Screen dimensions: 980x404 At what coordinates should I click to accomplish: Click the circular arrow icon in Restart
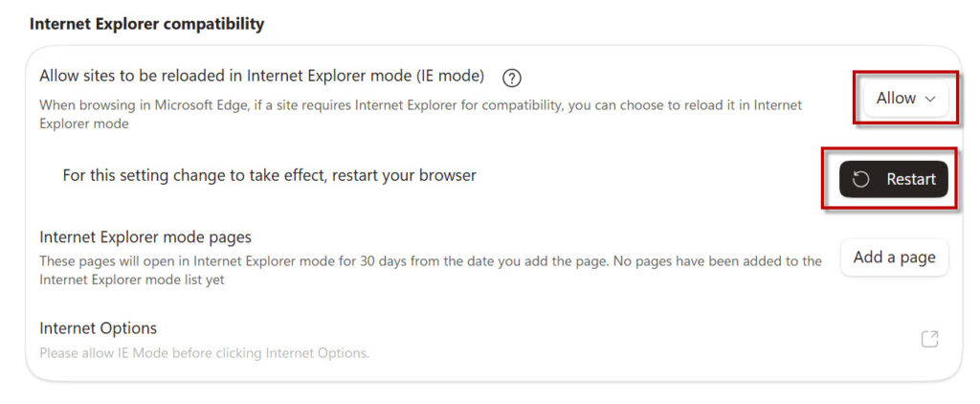pos(860,179)
